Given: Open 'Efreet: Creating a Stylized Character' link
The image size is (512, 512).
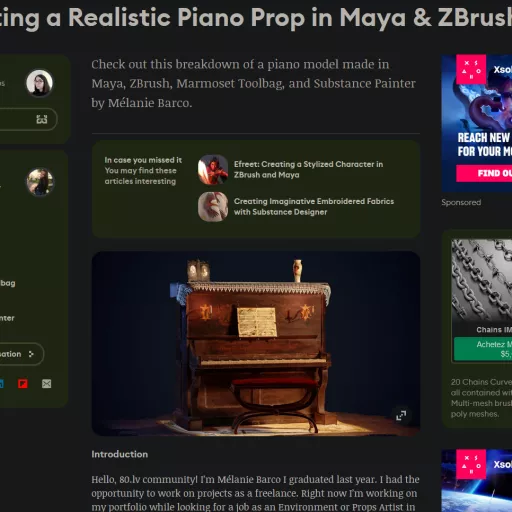Looking at the screenshot, I should tap(308, 169).
